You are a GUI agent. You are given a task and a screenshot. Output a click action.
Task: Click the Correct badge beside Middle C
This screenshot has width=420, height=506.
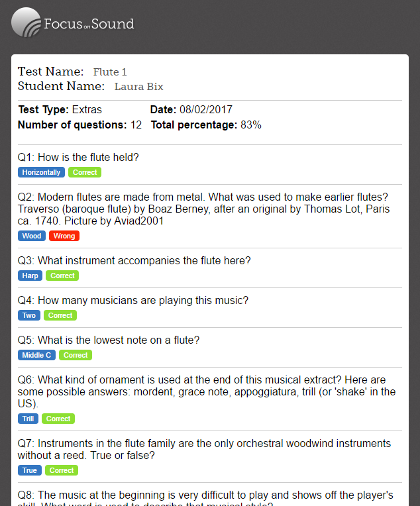(x=76, y=355)
